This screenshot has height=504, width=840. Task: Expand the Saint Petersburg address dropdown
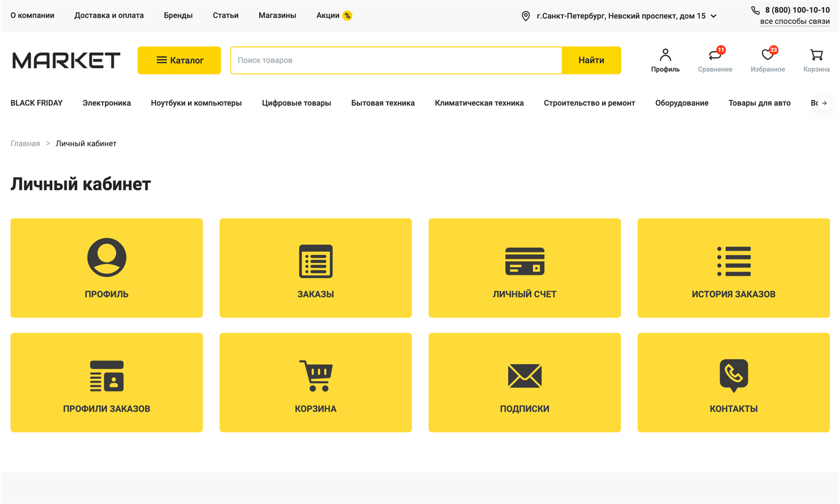(x=713, y=16)
